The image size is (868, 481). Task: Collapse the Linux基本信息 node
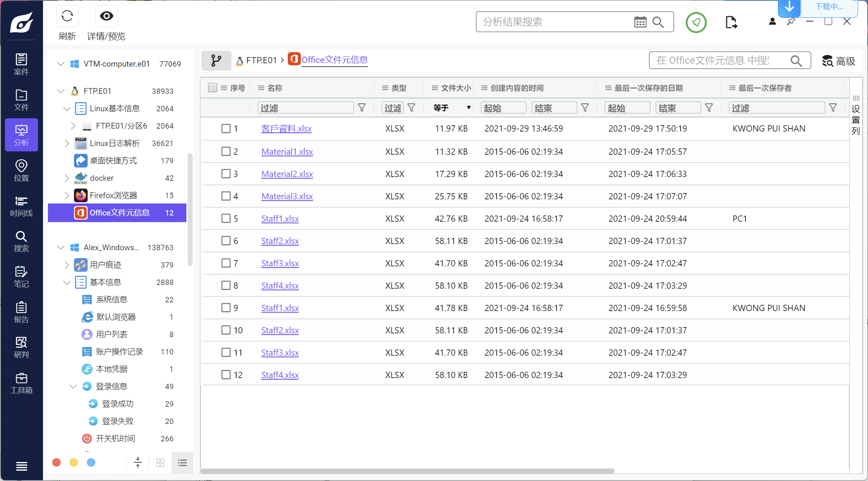coord(67,108)
